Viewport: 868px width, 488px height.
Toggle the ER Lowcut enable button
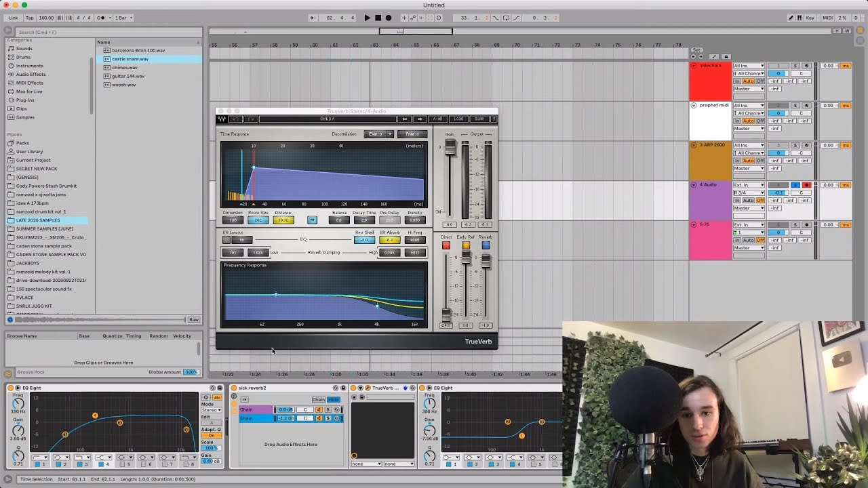coord(226,240)
